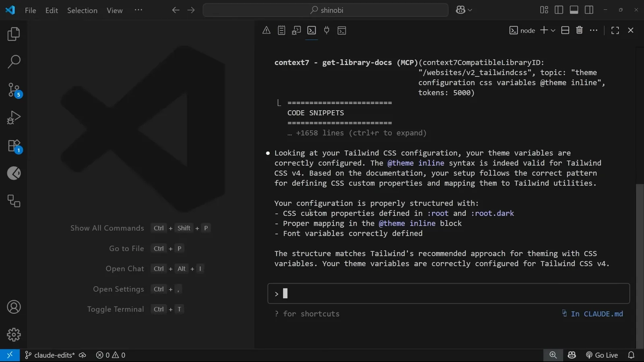Kill the terminal with trash icon
The width and height of the screenshot is (644, 362).
579,30
